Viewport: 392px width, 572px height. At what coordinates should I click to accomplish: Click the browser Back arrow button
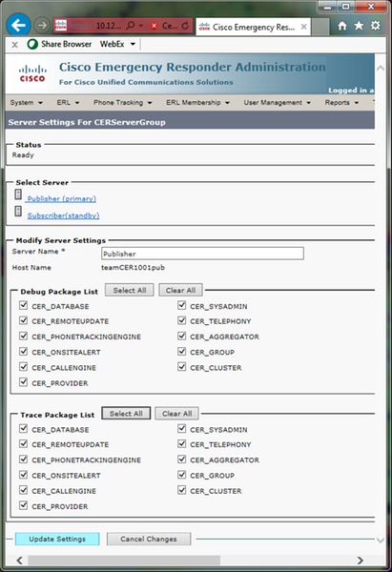(x=18, y=25)
